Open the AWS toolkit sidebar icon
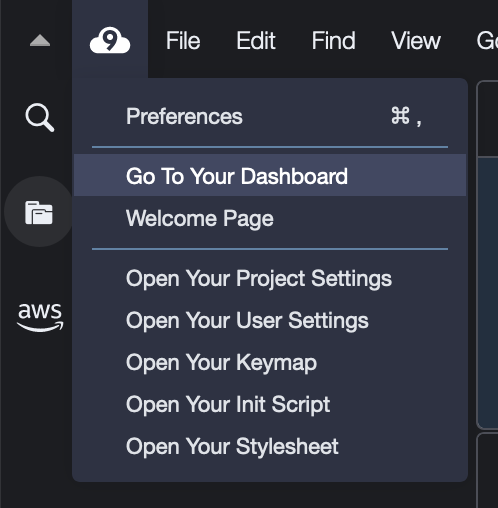Image resolution: width=498 pixels, height=508 pixels. point(40,317)
